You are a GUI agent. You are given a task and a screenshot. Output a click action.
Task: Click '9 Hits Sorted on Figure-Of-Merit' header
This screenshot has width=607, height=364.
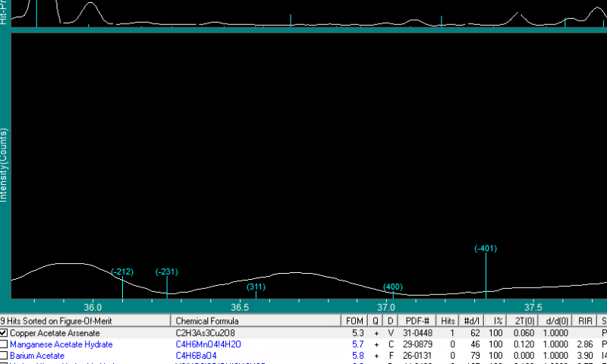85,321
